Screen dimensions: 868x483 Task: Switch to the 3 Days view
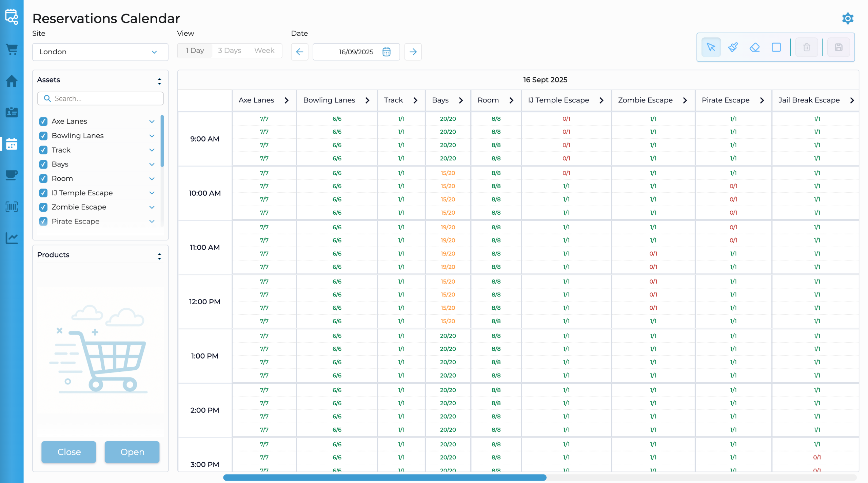point(230,51)
